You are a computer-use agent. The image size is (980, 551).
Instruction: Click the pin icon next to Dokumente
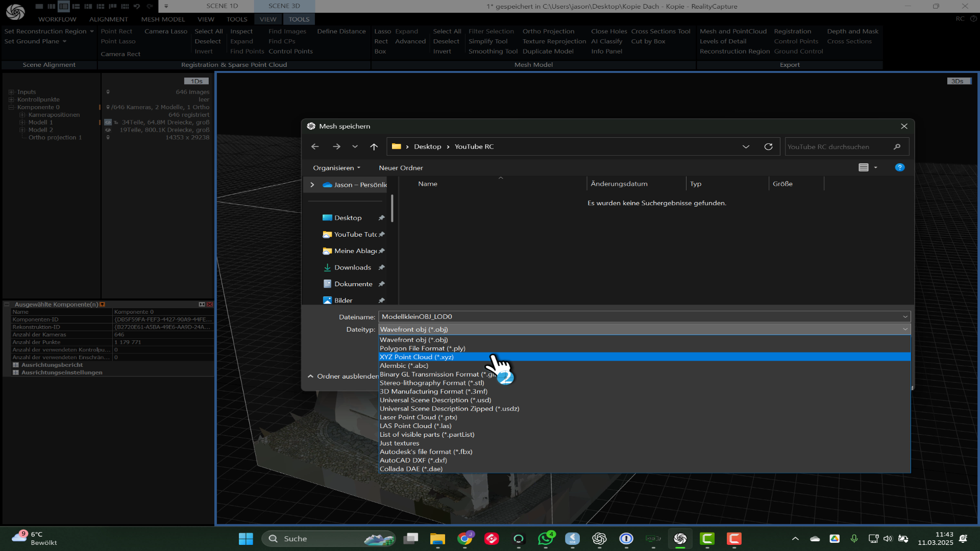[x=381, y=284]
